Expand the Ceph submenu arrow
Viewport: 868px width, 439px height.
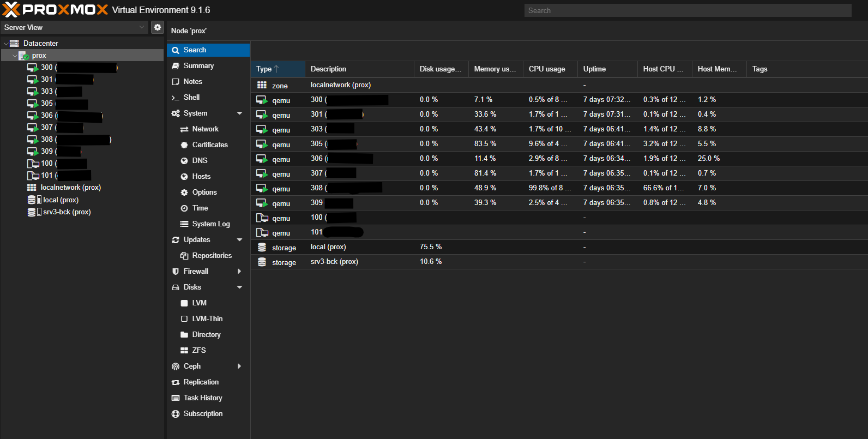pos(239,366)
